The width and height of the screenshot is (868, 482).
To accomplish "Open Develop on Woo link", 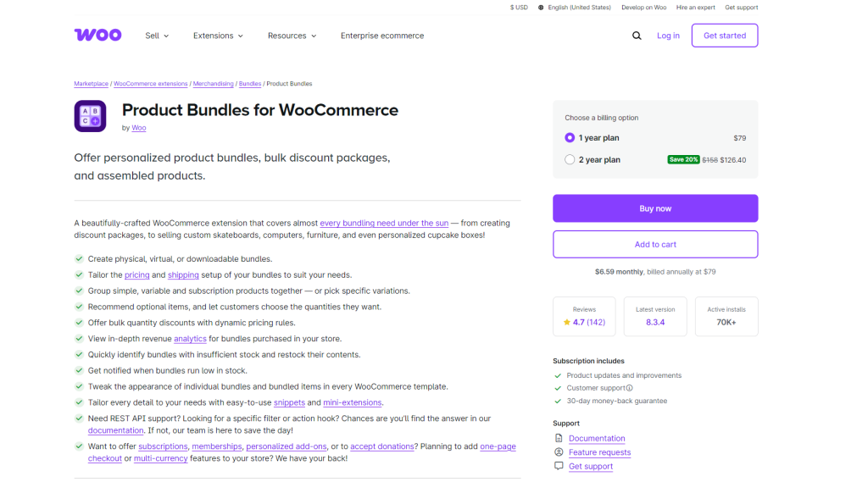I will point(644,8).
